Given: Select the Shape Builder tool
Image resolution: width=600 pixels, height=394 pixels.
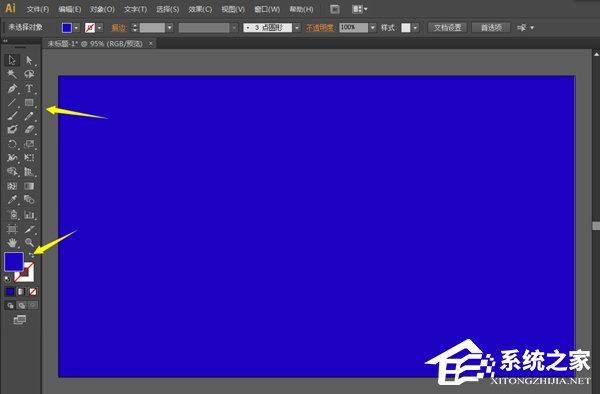Looking at the screenshot, I should point(12,172).
